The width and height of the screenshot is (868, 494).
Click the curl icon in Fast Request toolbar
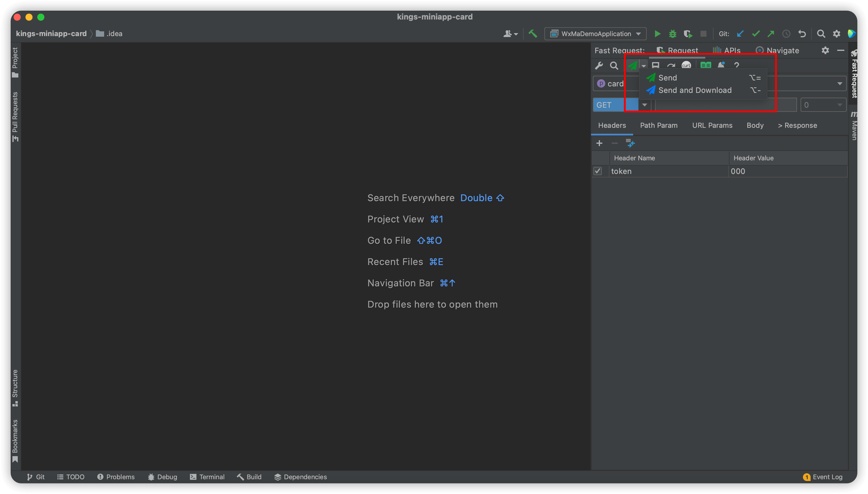(x=686, y=65)
